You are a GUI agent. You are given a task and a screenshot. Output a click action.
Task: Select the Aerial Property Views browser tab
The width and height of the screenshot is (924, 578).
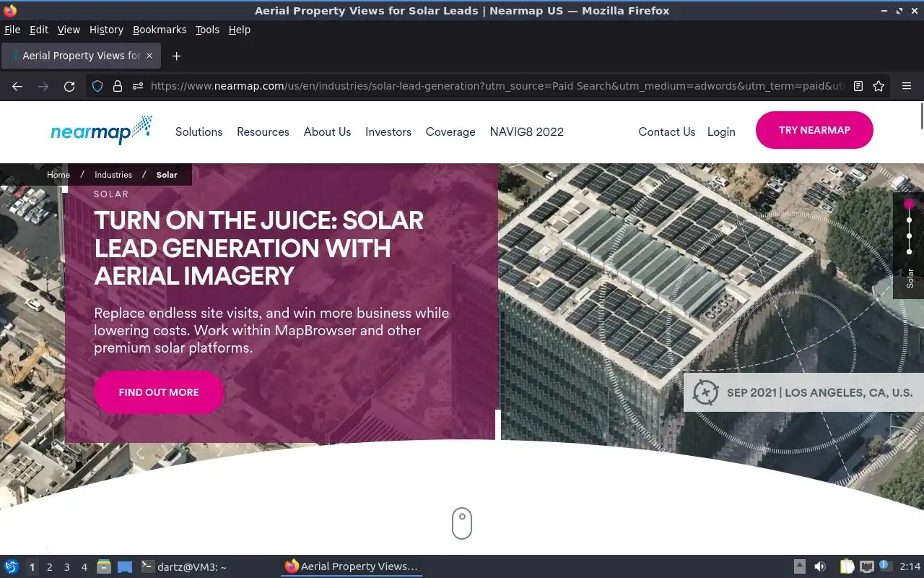[81, 56]
